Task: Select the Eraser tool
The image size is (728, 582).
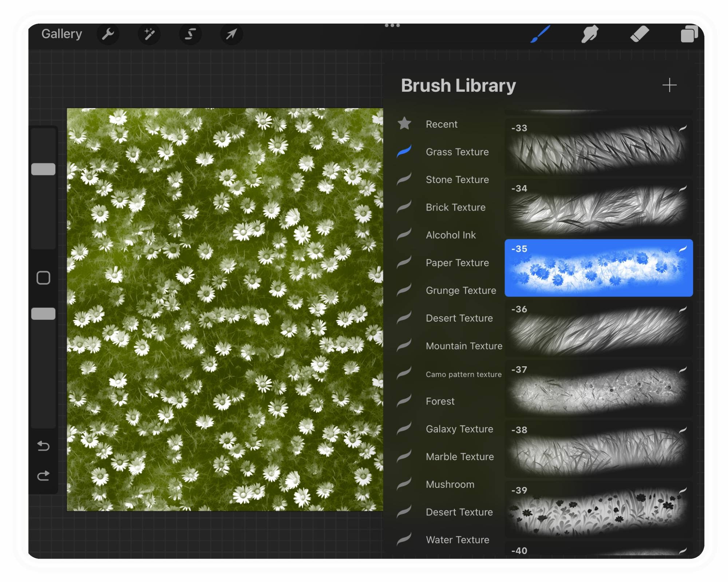Action: coord(640,34)
